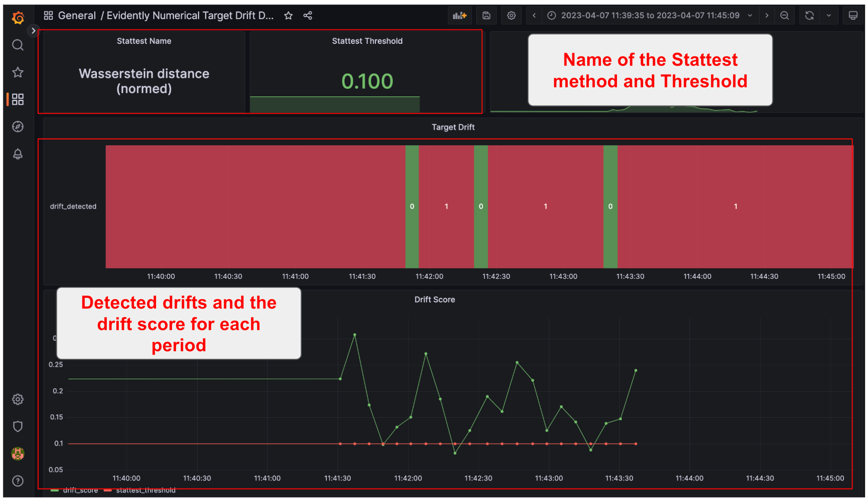Open the General folder link
The image size is (868, 502).
[77, 15]
